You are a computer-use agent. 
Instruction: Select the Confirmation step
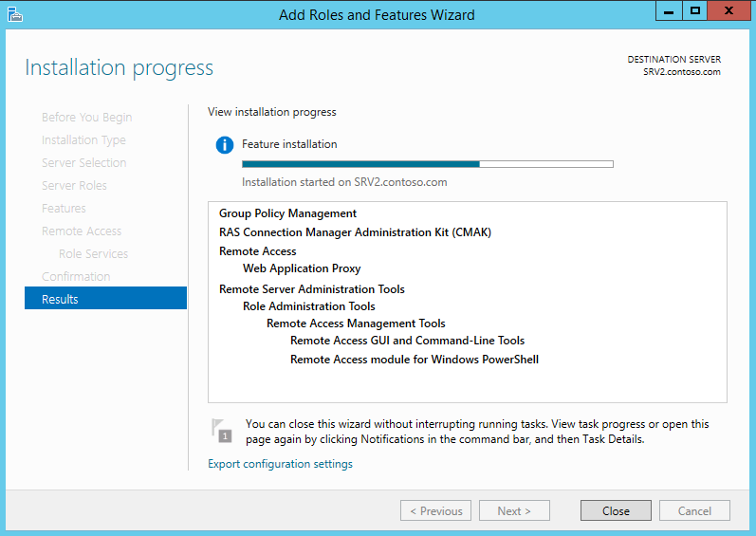point(76,276)
